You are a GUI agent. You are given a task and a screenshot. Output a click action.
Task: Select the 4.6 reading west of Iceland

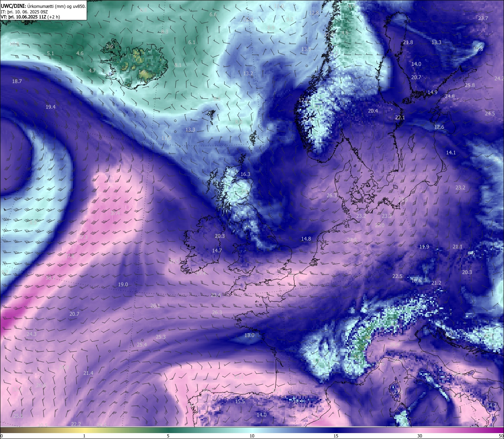pos(80,53)
